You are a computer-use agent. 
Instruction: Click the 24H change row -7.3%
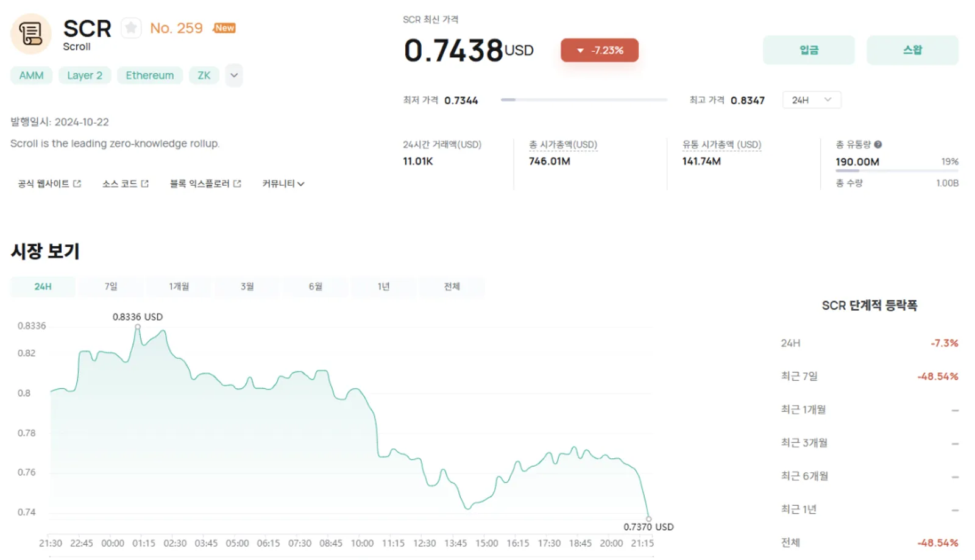[870, 343]
